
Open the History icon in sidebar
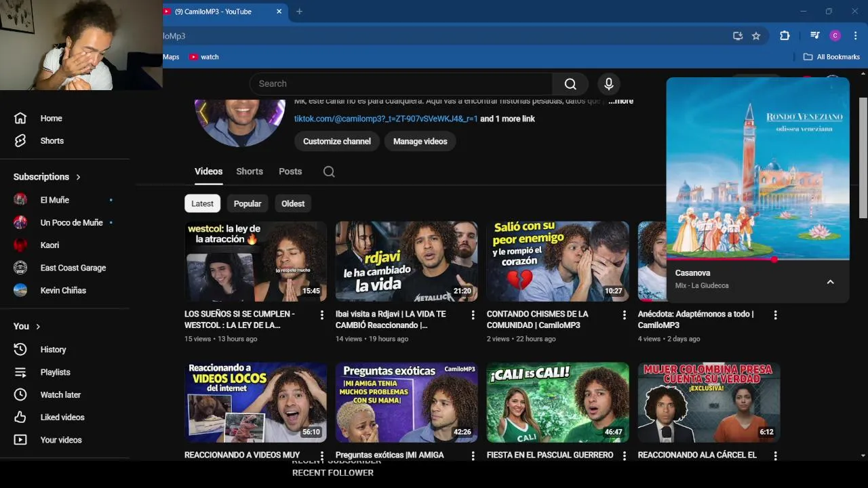(20, 349)
